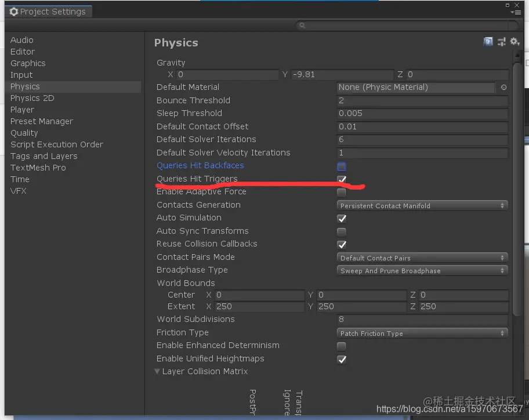Image resolution: width=529 pixels, height=420 pixels.
Task: Uncheck Reuse Collision Callbacks
Action: click(342, 245)
